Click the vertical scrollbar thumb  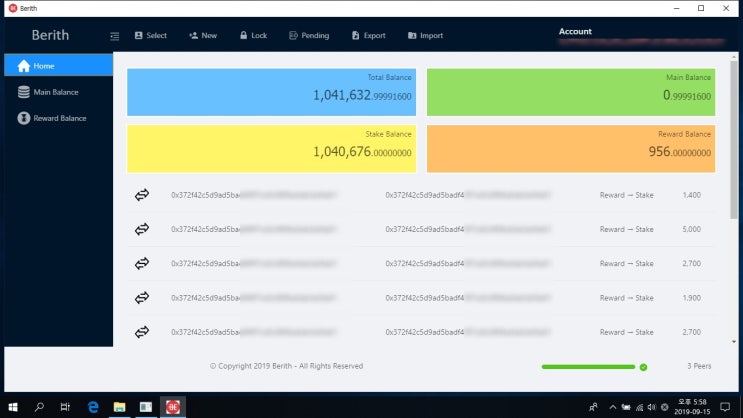coord(734,140)
